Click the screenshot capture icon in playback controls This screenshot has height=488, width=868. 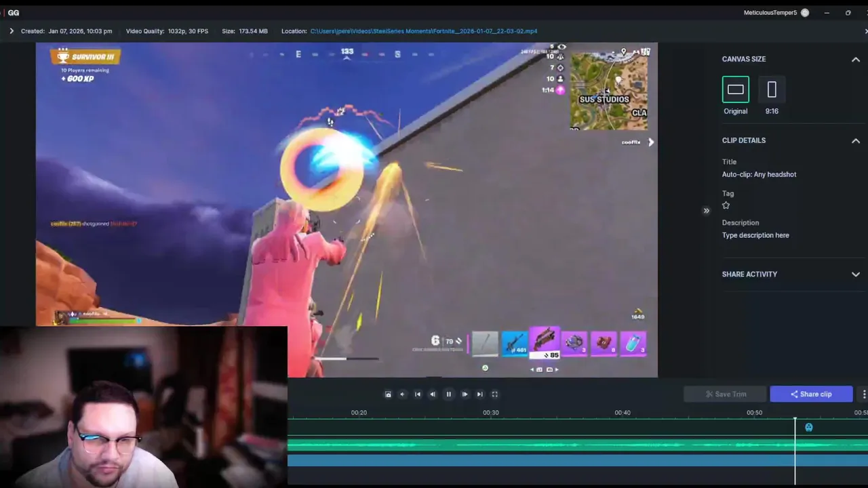coord(388,394)
